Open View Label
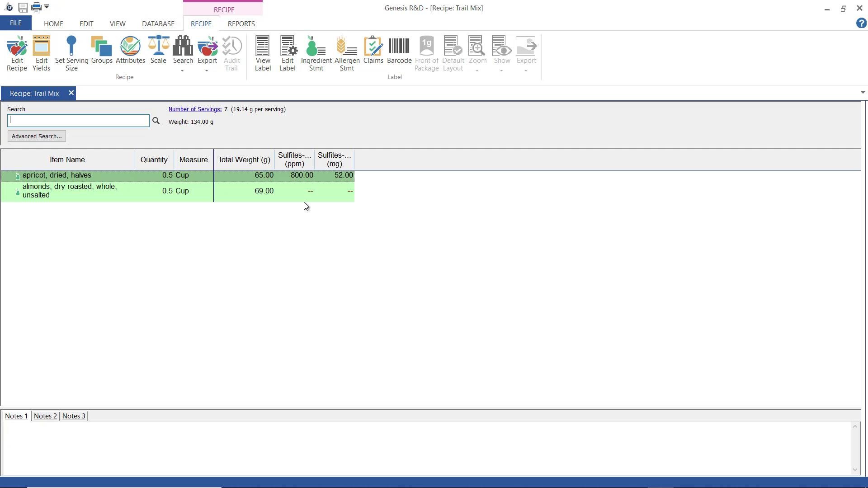This screenshot has height=488, width=868. pos(263,53)
